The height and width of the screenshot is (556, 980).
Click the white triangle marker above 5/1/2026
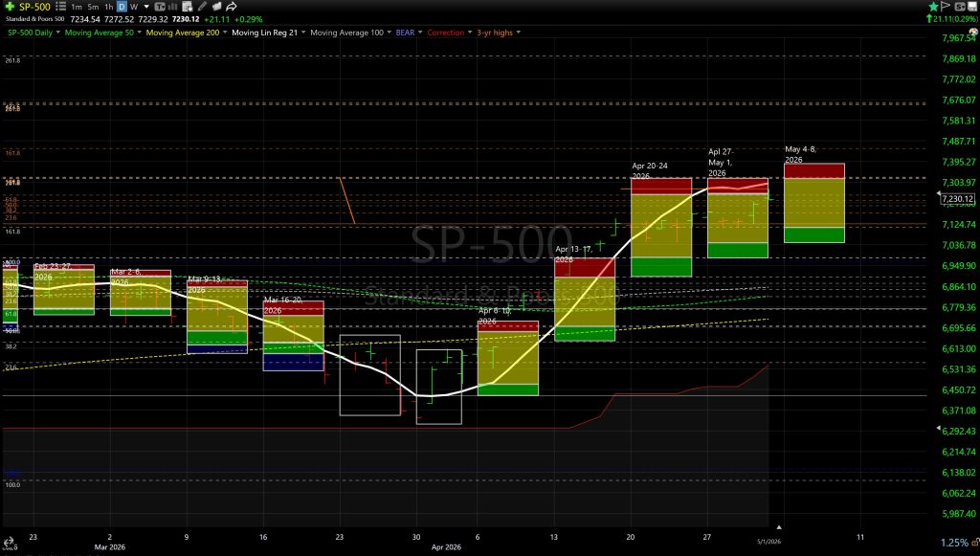coord(779,527)
